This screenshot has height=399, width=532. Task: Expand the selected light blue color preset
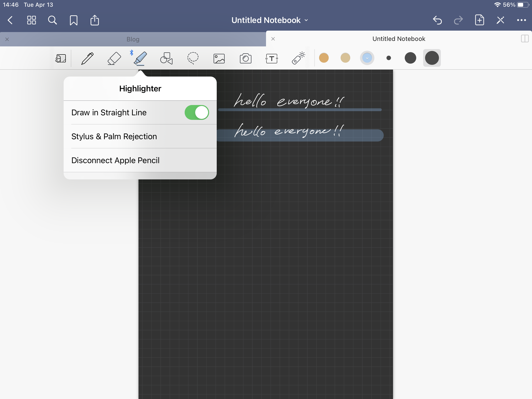pyautogui.click(x=367, y=58)
